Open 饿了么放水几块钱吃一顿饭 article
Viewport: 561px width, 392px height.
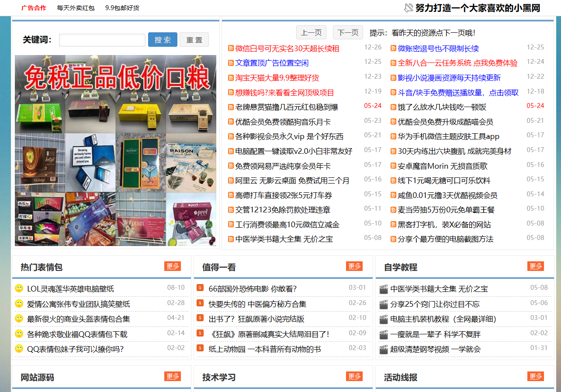pos(442,107)
